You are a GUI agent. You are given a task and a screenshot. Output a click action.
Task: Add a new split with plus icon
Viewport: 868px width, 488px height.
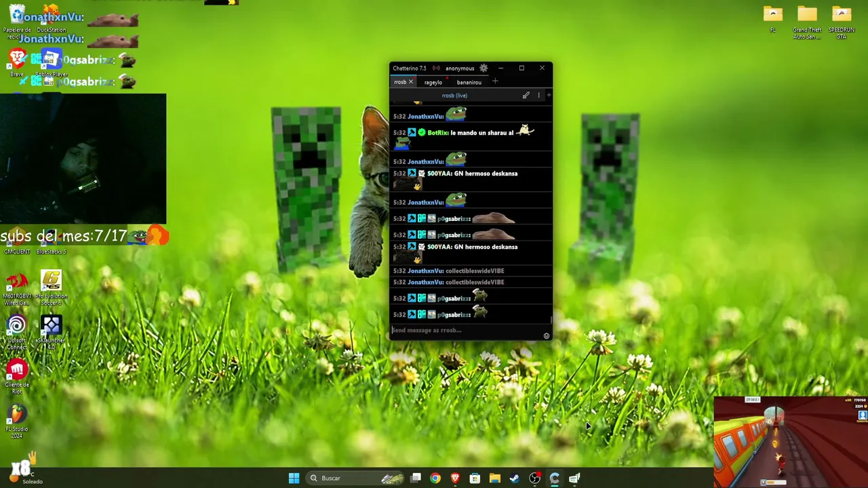[x=549, y=96]
